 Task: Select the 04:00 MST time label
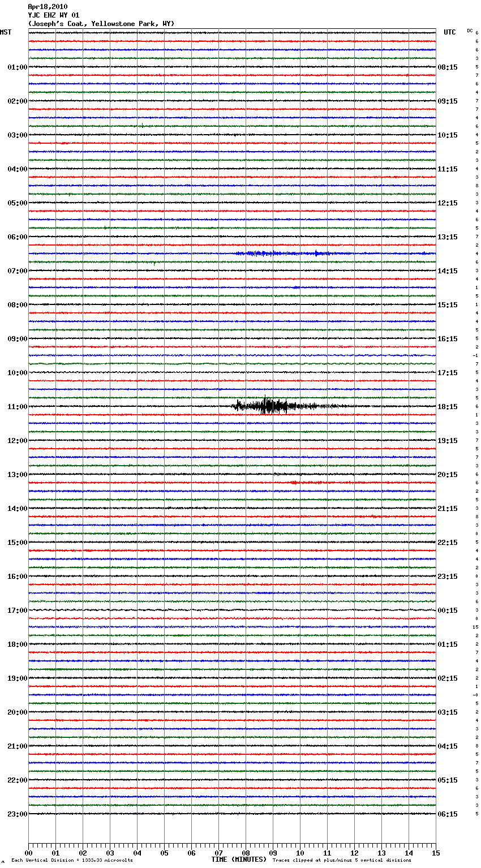(x=17, y=169)
